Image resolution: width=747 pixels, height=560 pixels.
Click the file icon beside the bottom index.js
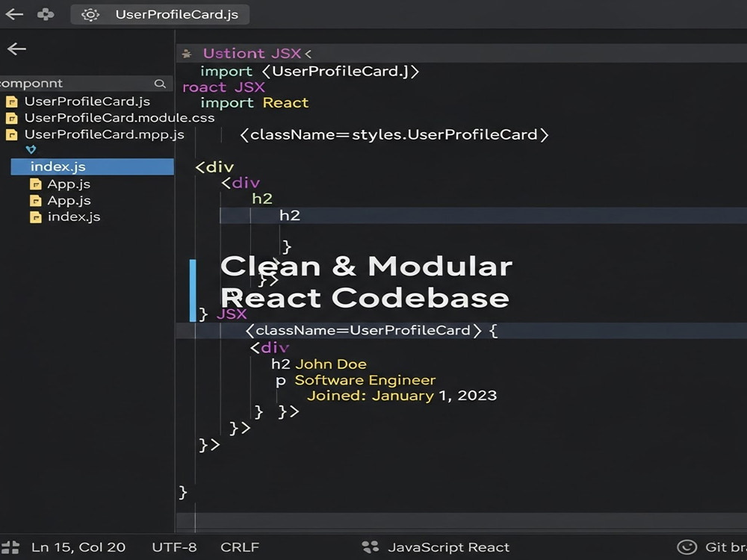pos(36,217)
